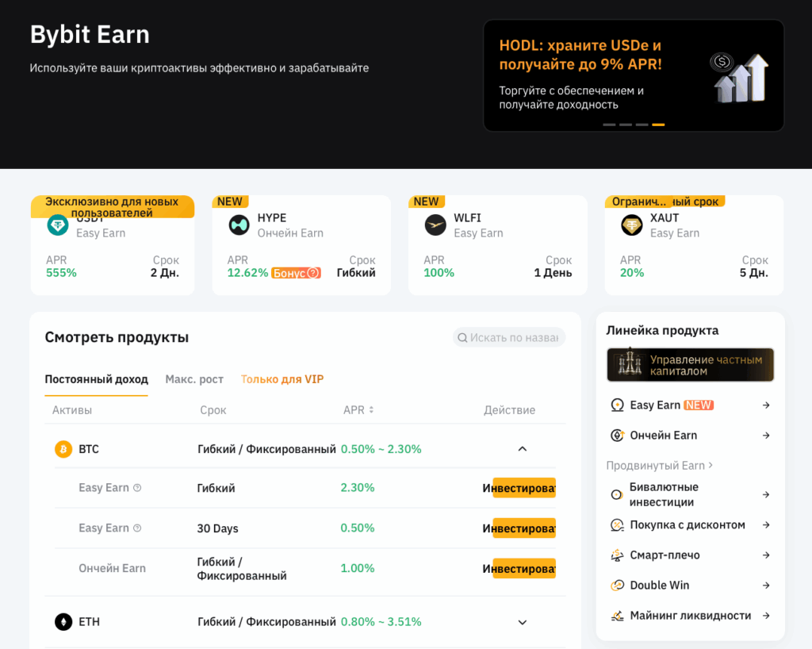The width and height of the screenshot is (812, 649).
Task: Click Инвестировать for BTC 2.30% flexible
Action: click(x=523, y=488)
